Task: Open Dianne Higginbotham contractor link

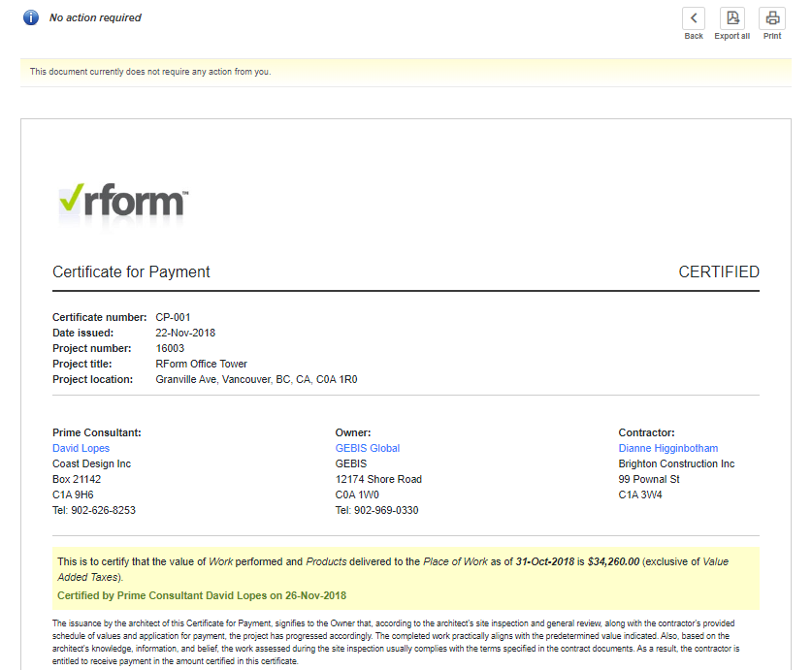Action: tap(668, 448)
